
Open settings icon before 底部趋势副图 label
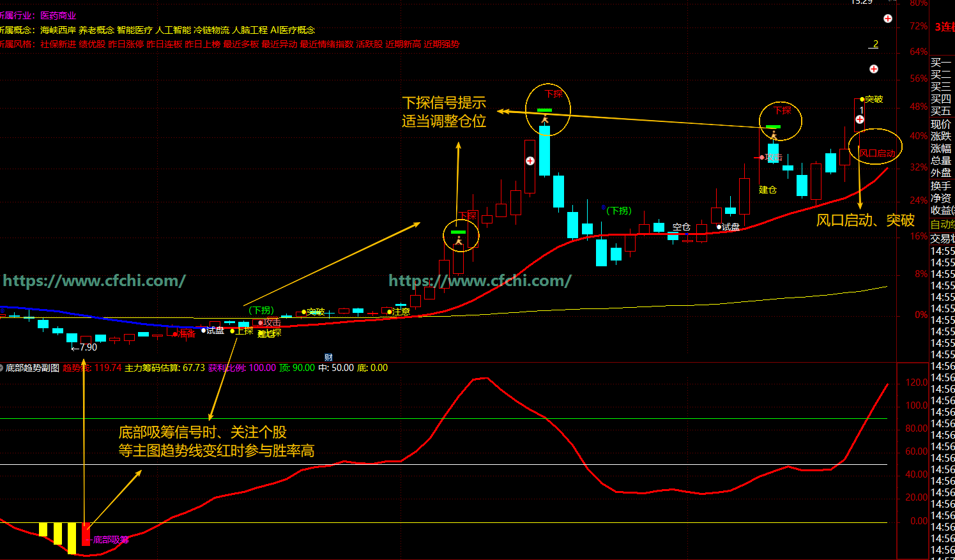1,368
